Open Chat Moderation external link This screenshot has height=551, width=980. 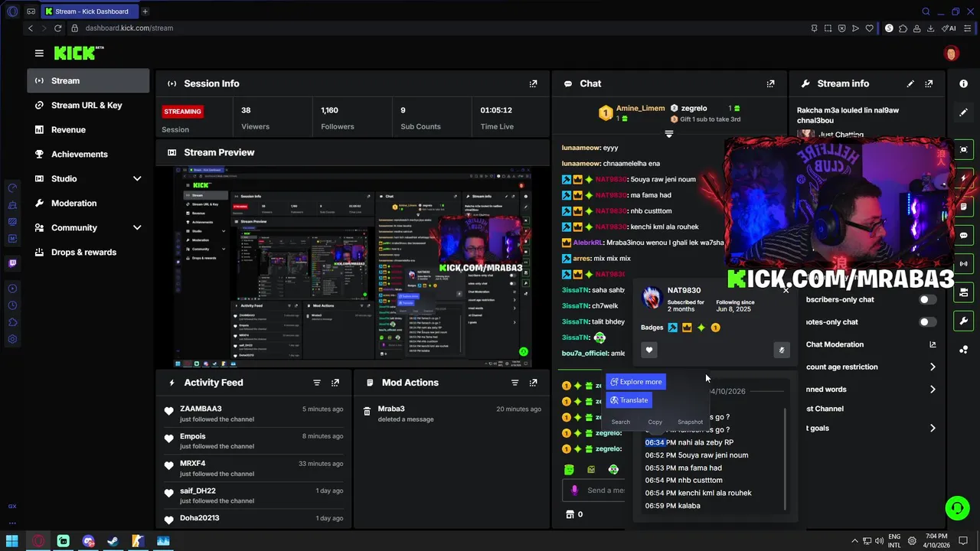(x=933, y=345)
